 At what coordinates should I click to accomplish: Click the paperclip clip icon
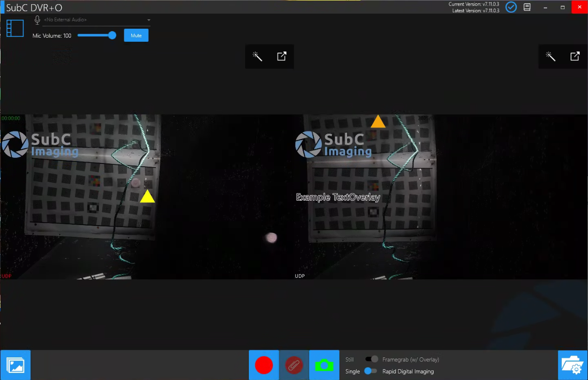click(x=294, y=365)
